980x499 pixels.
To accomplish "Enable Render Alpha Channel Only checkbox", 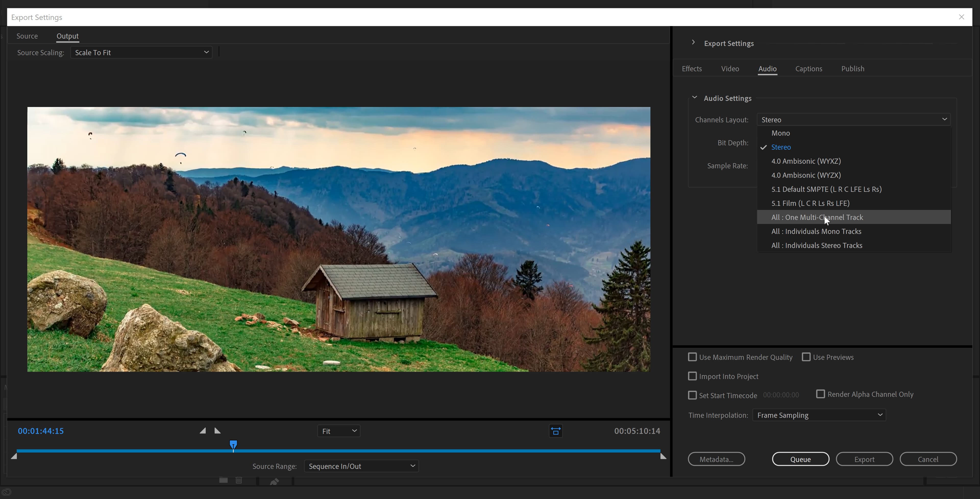I will (x=820, y=394).
